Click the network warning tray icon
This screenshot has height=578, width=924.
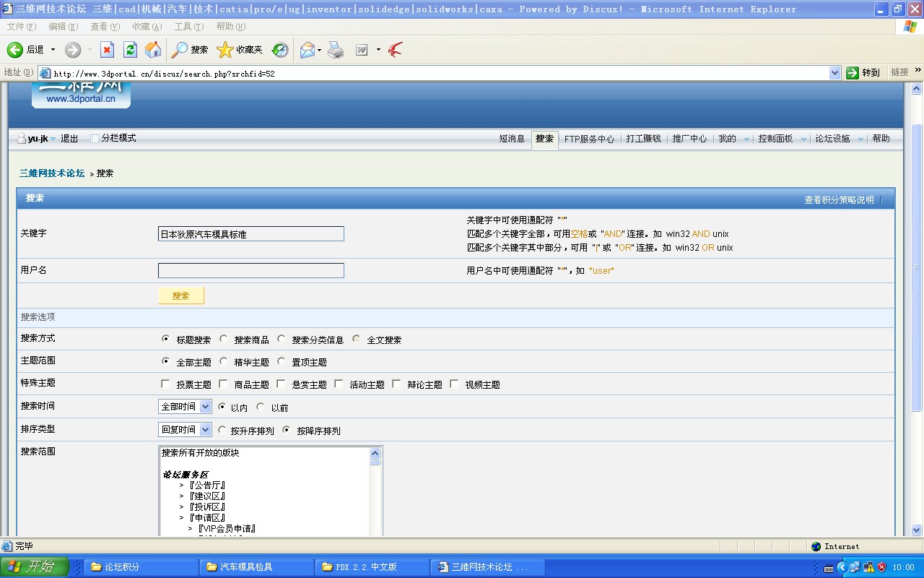coord(868,567)
